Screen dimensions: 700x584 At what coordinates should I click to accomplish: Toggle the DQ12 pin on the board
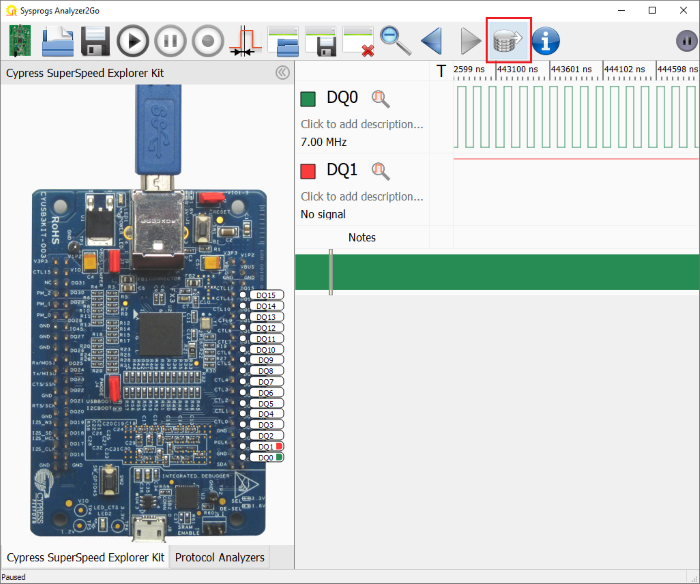[x=267, y=328]
